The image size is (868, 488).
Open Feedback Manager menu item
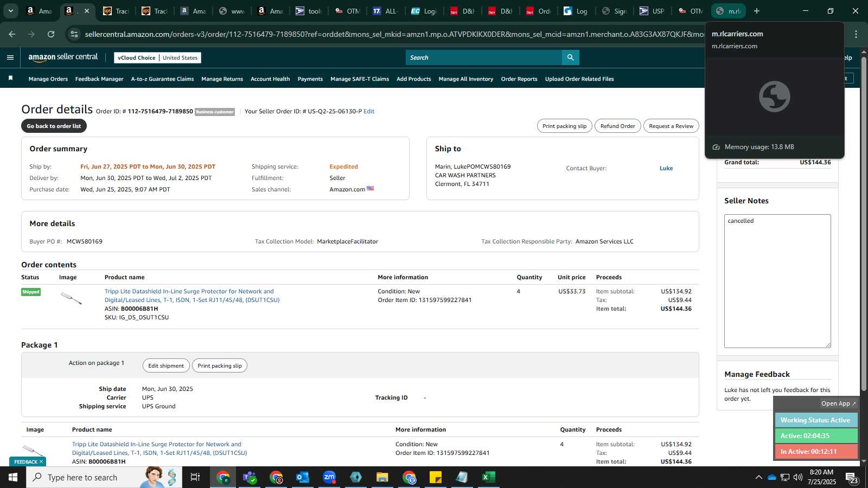[x=99, y=79]
